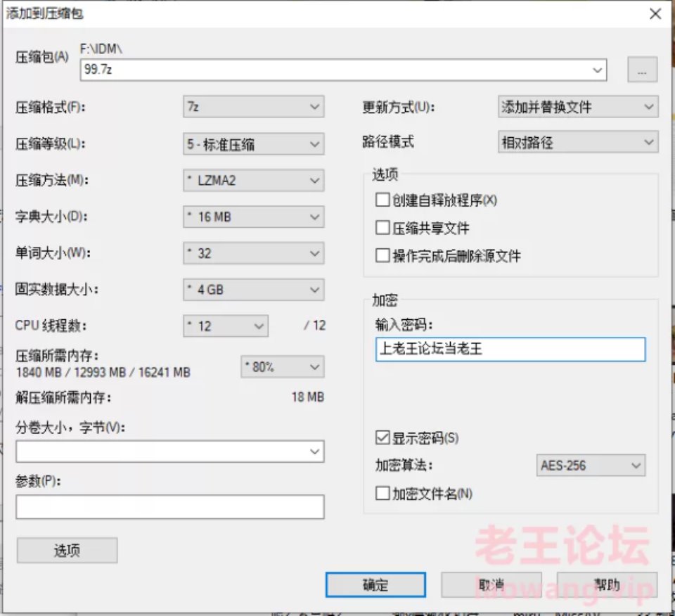Screen dimensions: 675x616
Task: Open the 字典大小 16 MB dropdown
Action: coord(254,217)
